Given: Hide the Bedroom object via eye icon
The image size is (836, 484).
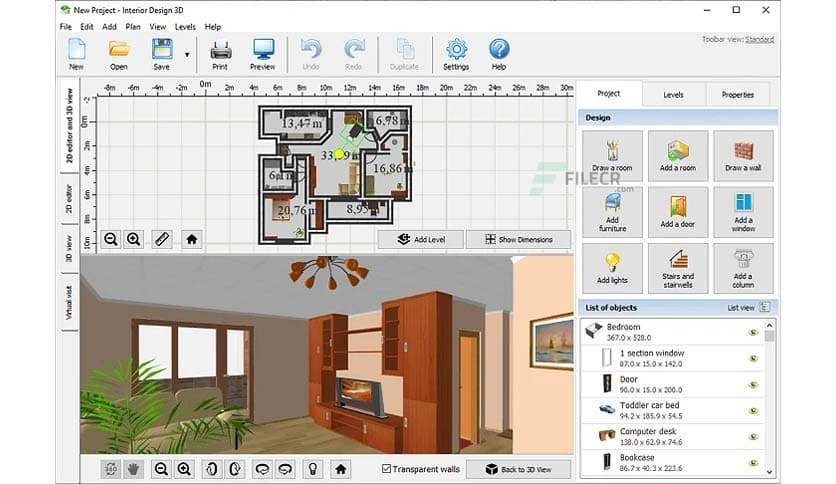Looking at the screenshot, I should 753,333.
